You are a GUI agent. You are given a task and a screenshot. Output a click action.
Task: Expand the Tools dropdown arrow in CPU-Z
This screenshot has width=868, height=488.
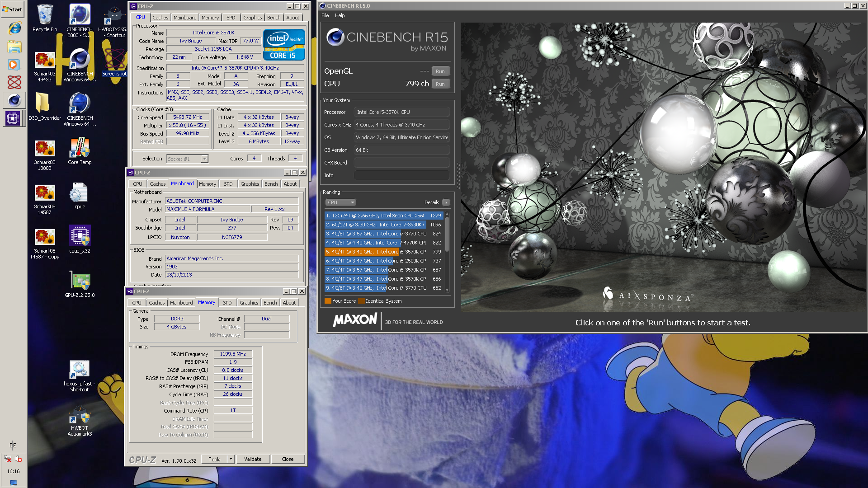[231, 459]
